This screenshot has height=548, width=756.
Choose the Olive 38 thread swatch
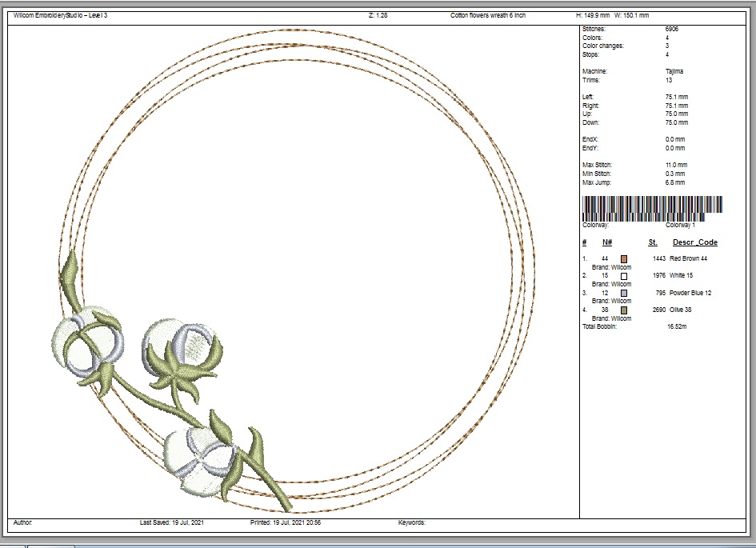click(624, 310)
